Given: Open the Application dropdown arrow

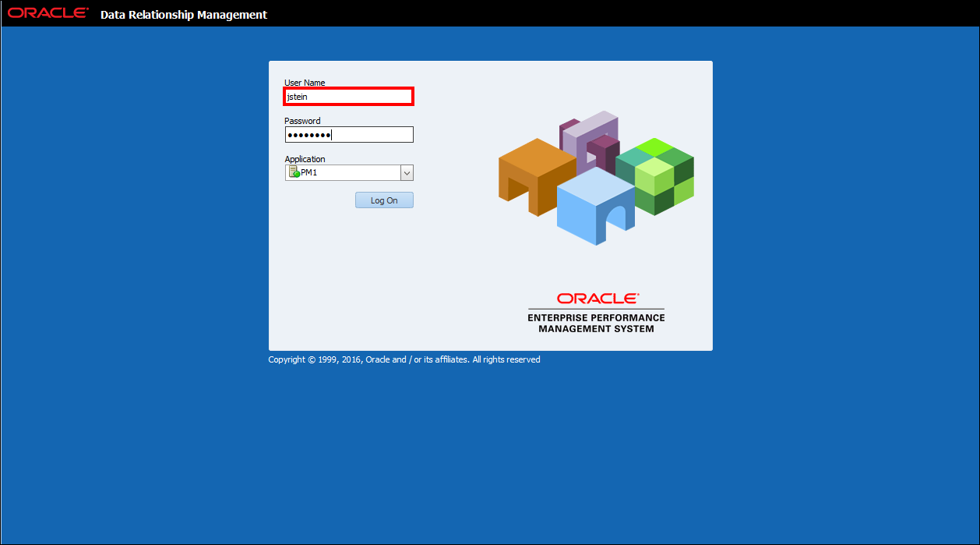Looking at the screenshot, I should (407, 173).
